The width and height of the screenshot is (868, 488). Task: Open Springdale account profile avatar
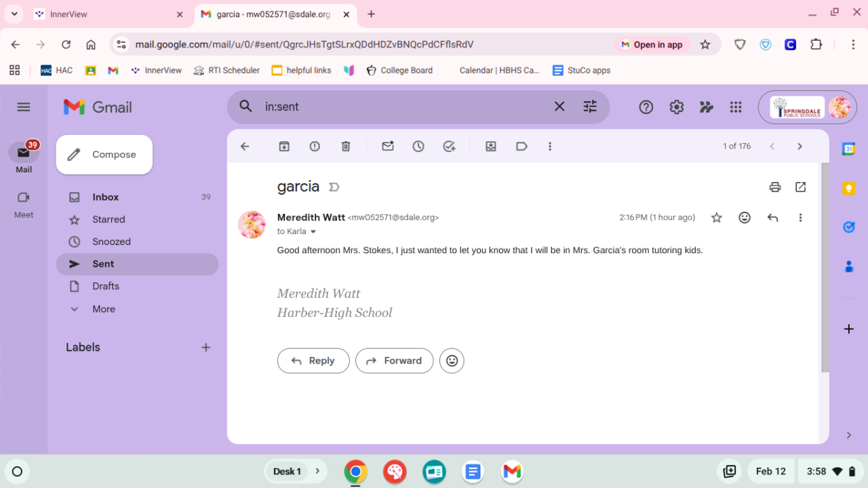coord(840,107)
